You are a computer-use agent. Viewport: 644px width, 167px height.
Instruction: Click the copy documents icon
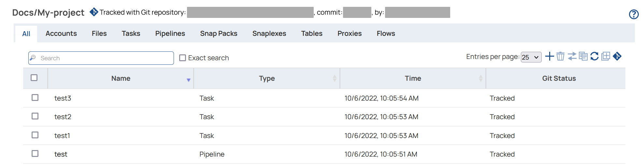pyautogui.click(x=583, y=56)
